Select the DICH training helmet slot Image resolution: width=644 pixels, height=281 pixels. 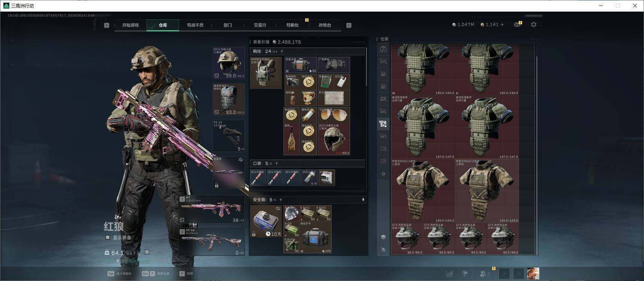coord(229,63)
